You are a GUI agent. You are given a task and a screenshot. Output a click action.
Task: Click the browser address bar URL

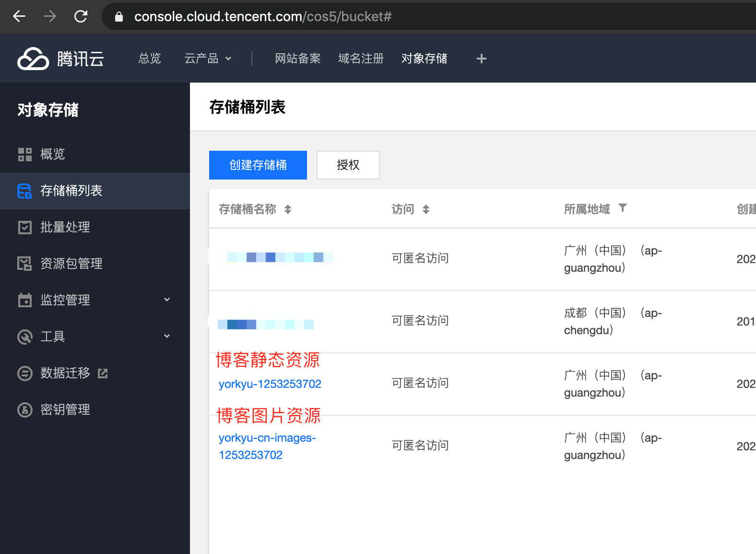[263, 16]
